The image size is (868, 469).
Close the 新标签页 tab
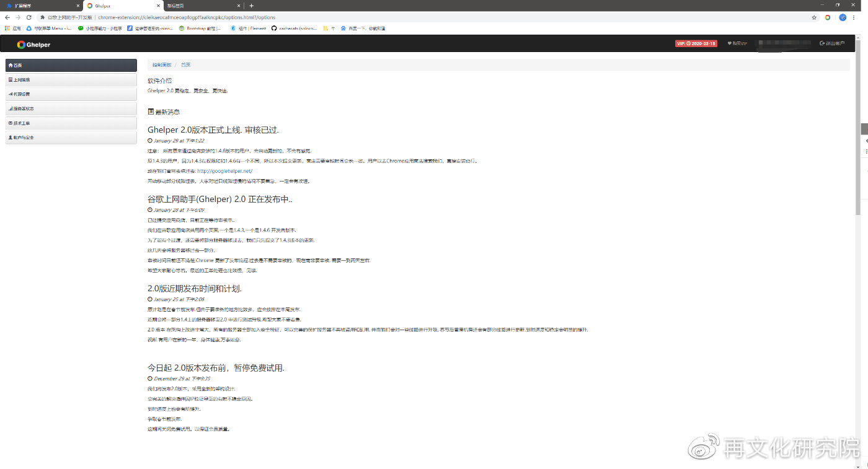[239, 6]
